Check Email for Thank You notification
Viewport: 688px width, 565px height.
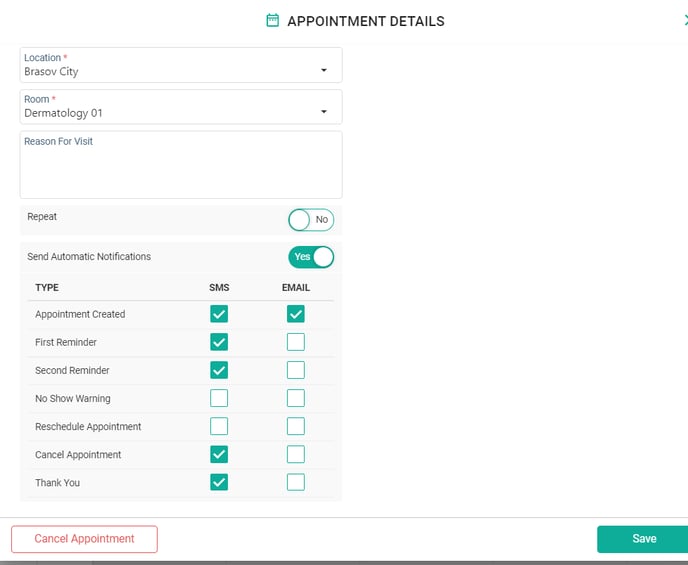295,482
